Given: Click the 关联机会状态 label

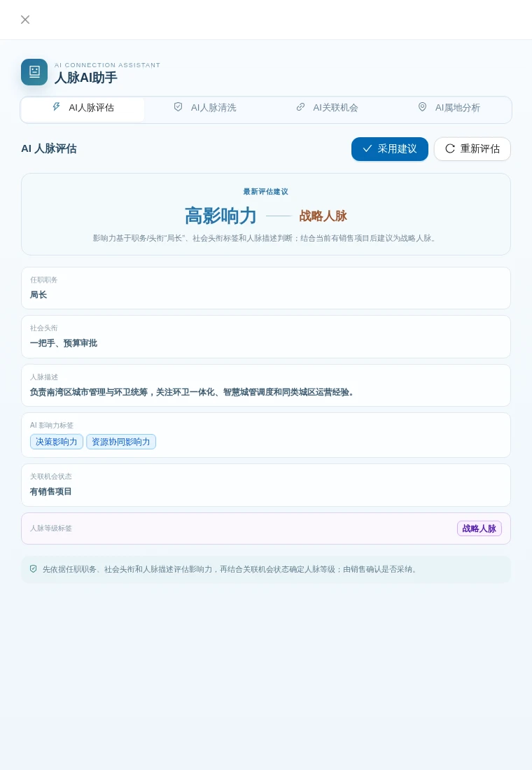Looking at the screenshot, I should pos(51,476).
